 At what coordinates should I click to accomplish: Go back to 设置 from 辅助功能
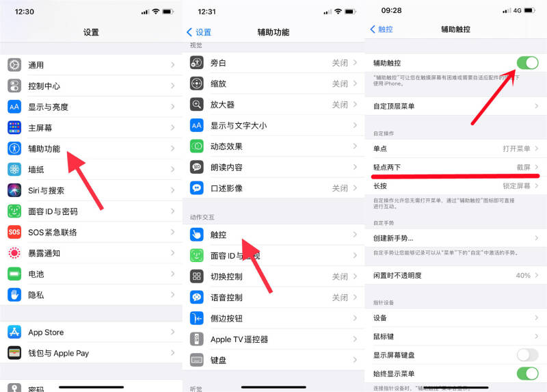(199, 32)
